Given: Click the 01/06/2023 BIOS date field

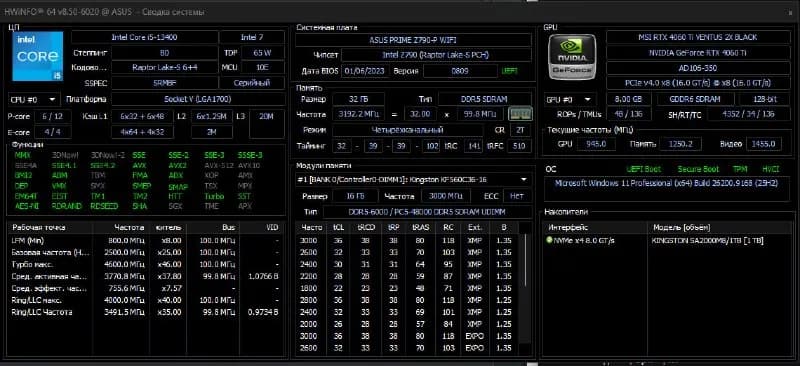Looking at the screenshot, I should pyautogui.click(x=366, y=71).
